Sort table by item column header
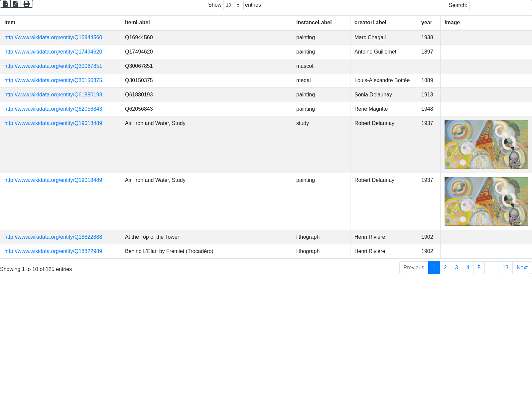 pos(10,23)
